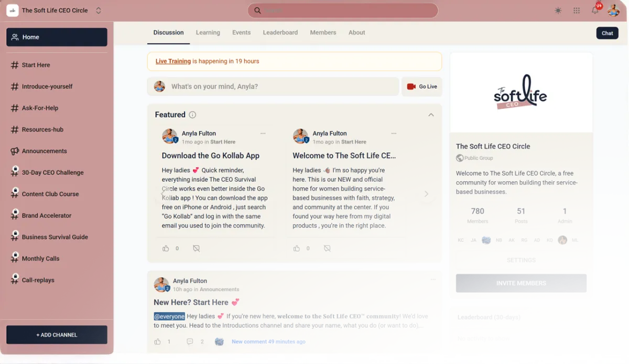This screenshot has width=629, height=364.
Task: Expand the community switcher arrows
Action: pos(99,10)
